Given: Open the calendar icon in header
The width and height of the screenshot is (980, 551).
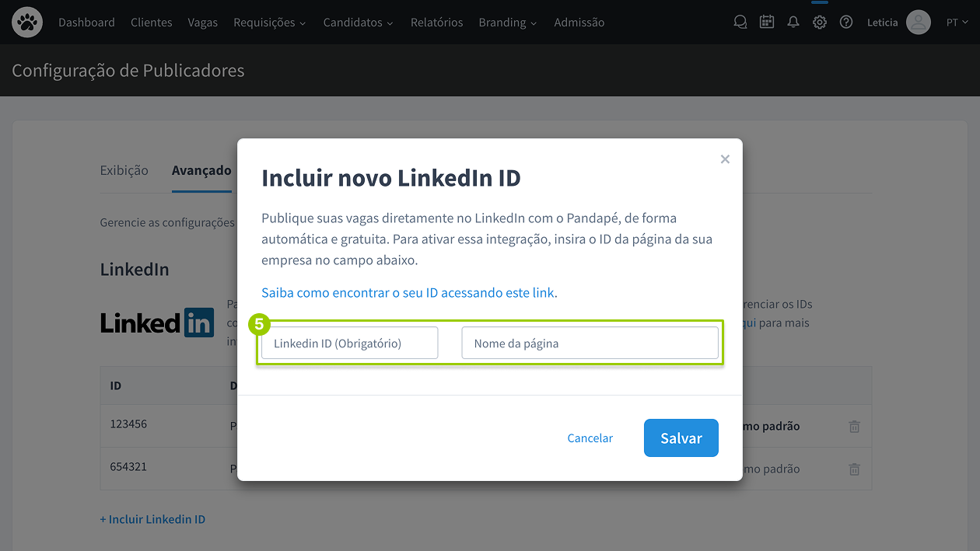Looking at the screenshot, I should point(767,23).
